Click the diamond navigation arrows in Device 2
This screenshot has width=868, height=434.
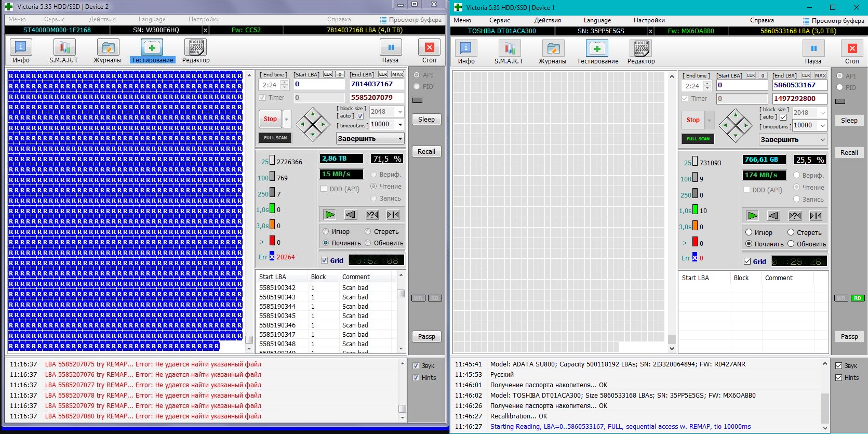(313, 124)
